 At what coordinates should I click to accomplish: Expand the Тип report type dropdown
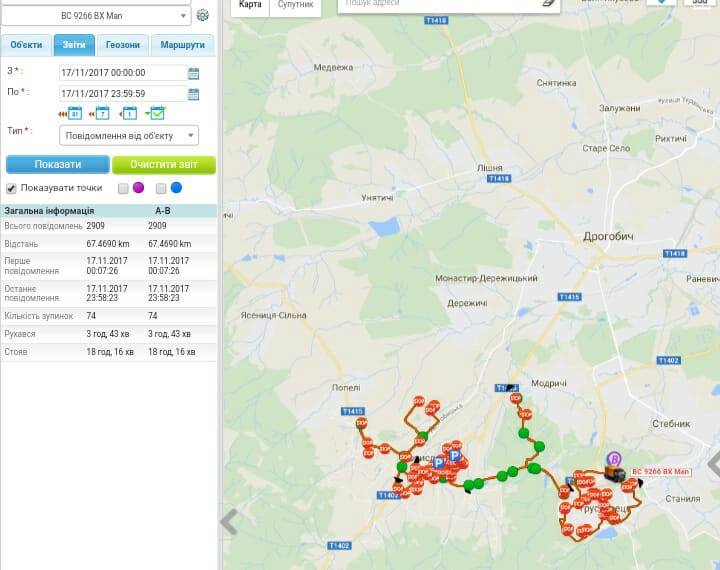click(129, 135)
